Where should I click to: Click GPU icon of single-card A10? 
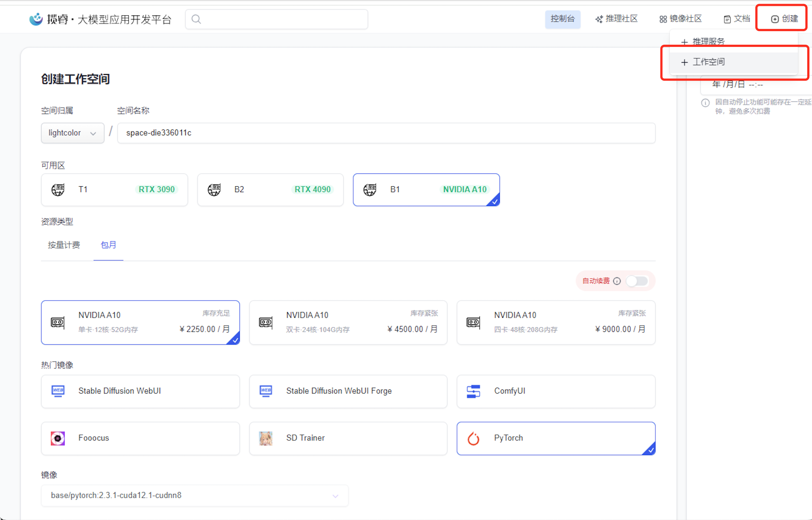pyautogui.click(x=58, y=323)
